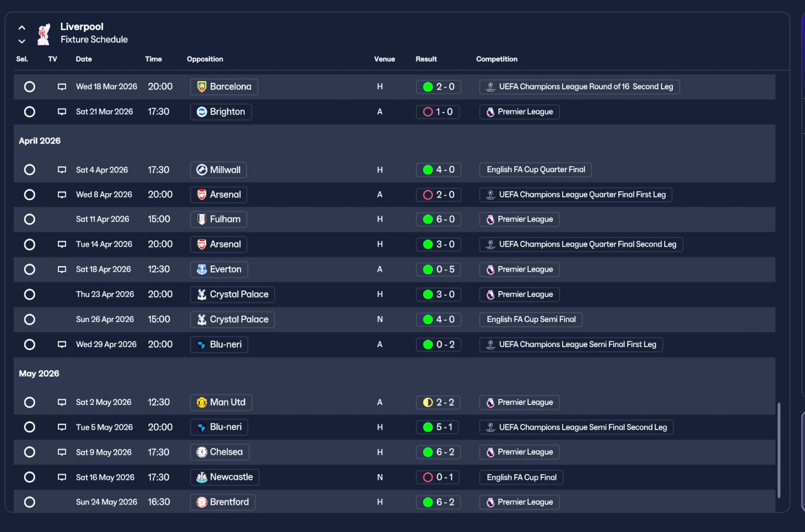Select the Newcastle fixture radio button
Screen dimensions: 805x532
30,477
